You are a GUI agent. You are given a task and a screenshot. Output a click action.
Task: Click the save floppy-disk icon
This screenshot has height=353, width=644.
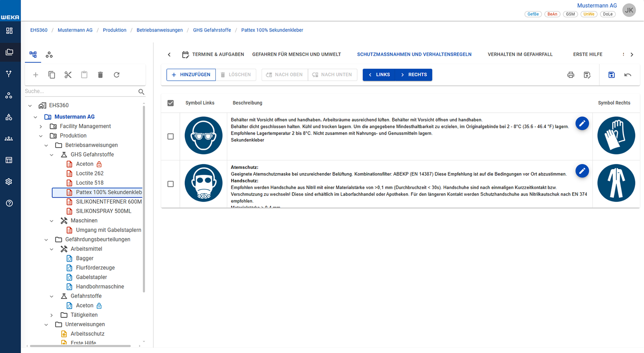[x=611, y=75]
